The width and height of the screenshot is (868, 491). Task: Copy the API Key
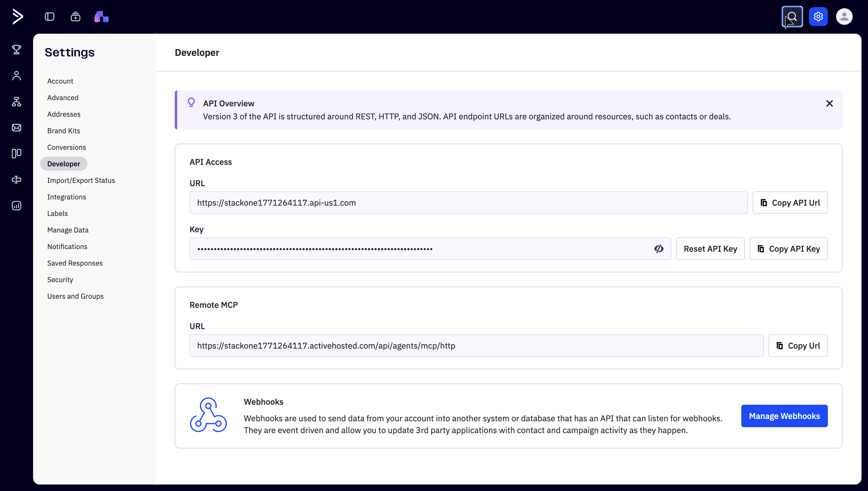789,249
